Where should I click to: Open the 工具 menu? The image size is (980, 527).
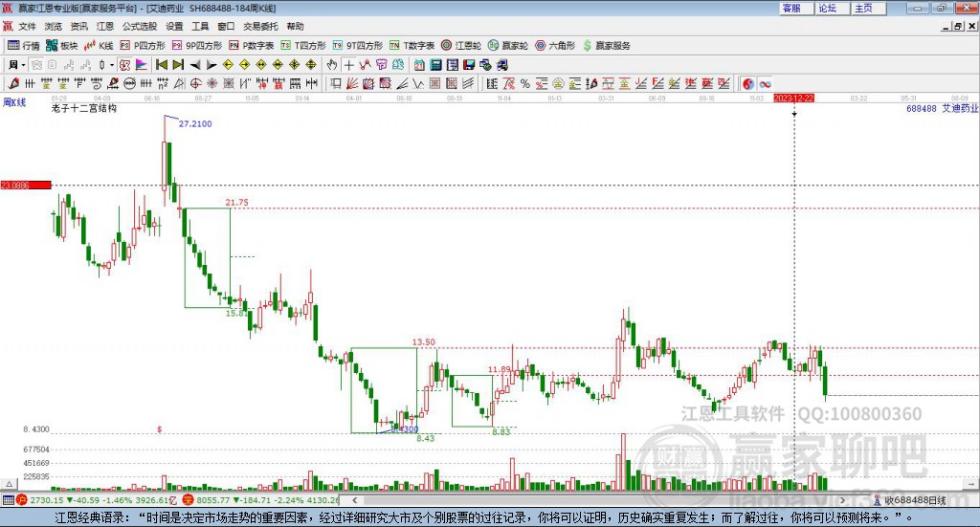(x=200, y=26)
